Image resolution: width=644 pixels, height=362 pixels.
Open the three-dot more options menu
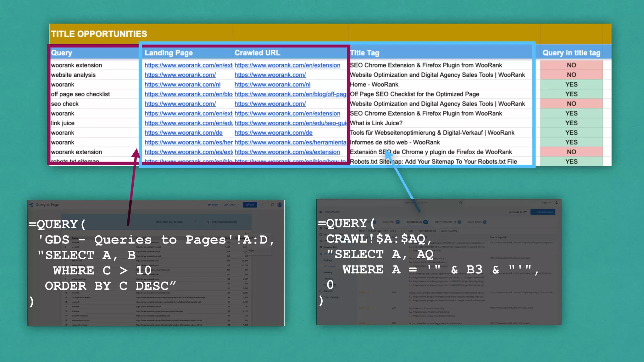[x=263, y=205]
